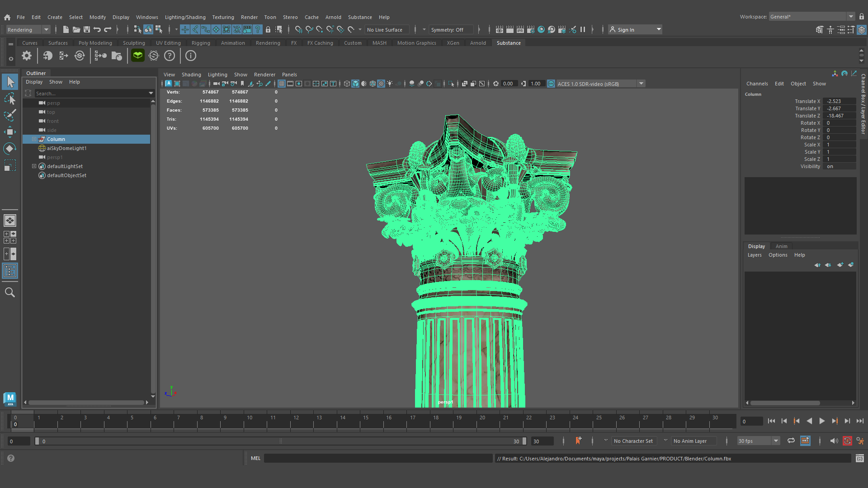The height and width of the screenshot is (488, 868).
Task: Click the undo arrow icon
Action: pyautogui.click(x=97, y=29)
